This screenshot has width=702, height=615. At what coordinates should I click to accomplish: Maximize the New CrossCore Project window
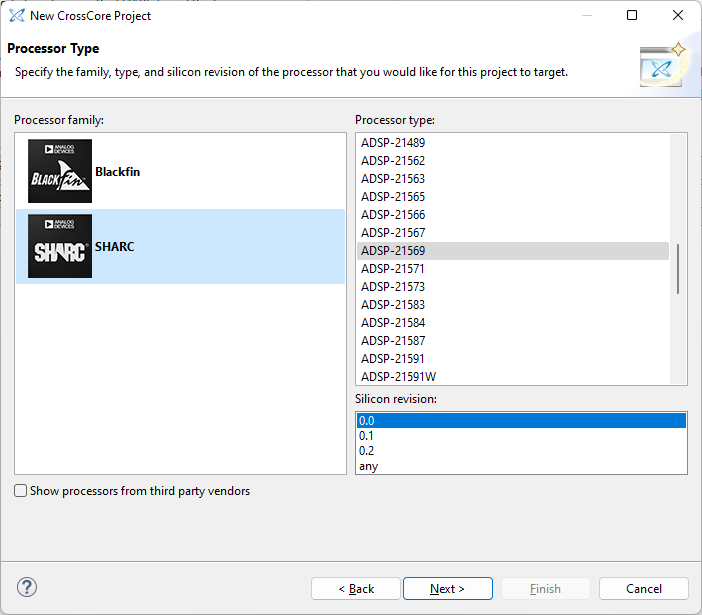(x=632, y=16)
